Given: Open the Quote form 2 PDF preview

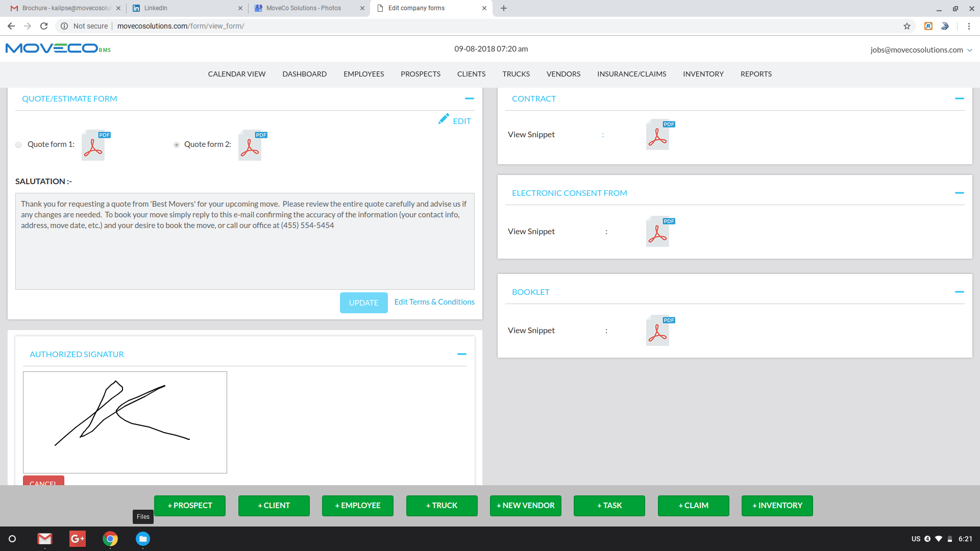Looking at the screenshot, I should pos(251,145).
